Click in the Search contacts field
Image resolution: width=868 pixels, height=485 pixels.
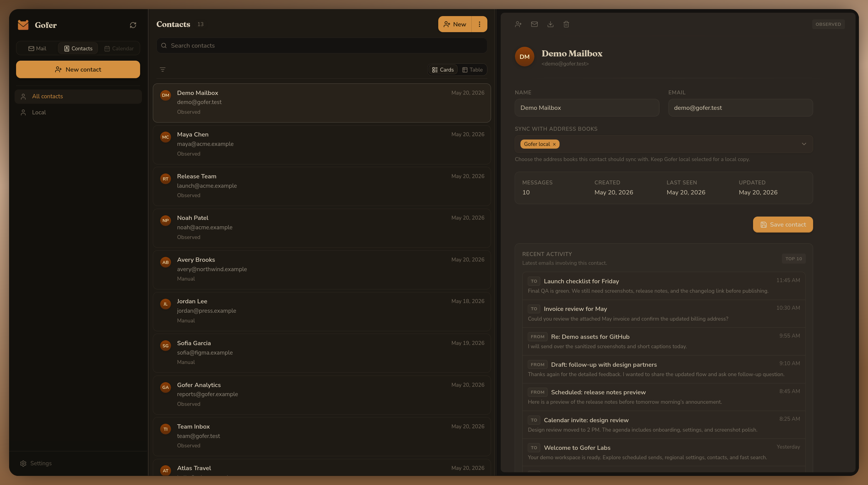(x=321, y=45)
